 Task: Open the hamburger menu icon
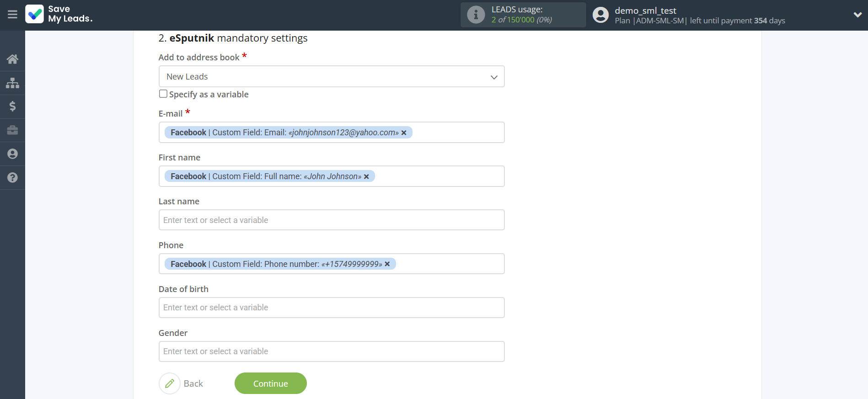click(12, 15)
